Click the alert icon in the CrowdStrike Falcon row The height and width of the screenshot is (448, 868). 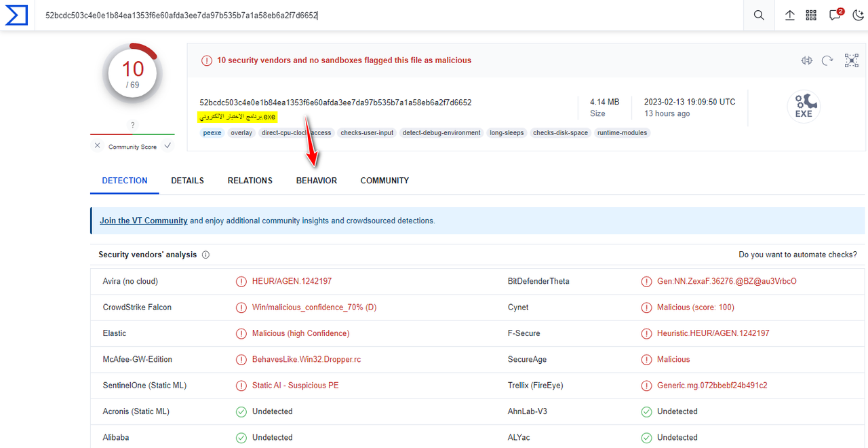click(241, 307)
